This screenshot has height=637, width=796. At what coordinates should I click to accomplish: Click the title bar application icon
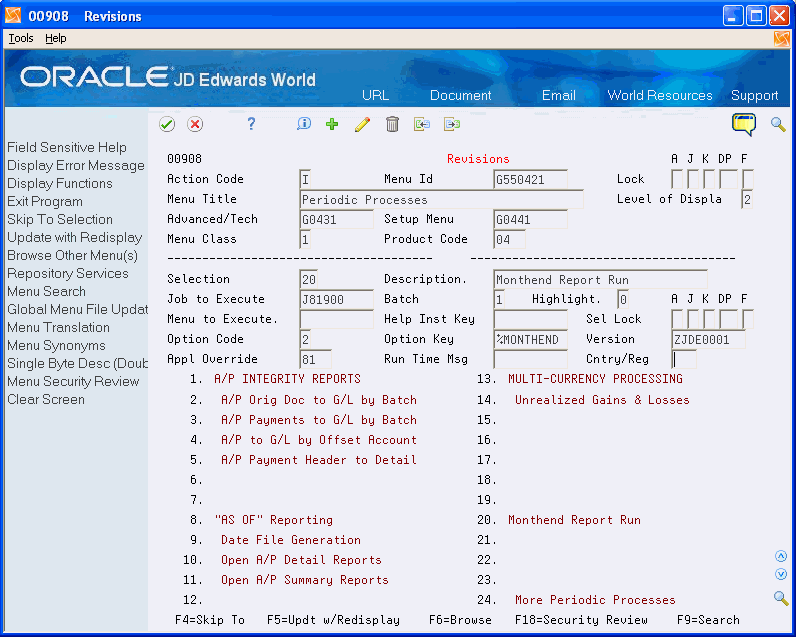coord(13,16)
